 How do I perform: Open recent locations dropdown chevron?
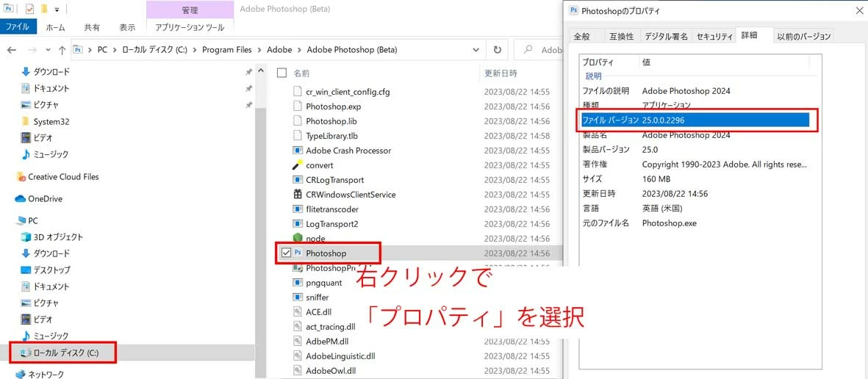[49, 51]
